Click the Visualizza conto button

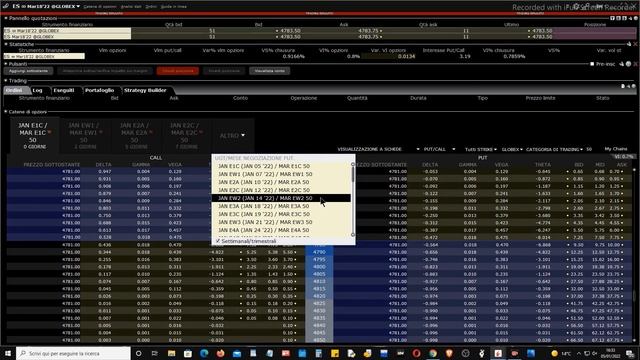click(269, 71)
